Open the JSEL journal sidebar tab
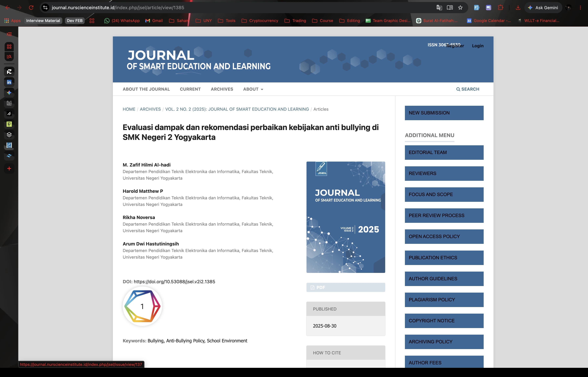588x377 pixels. click(x=9, y=145)
